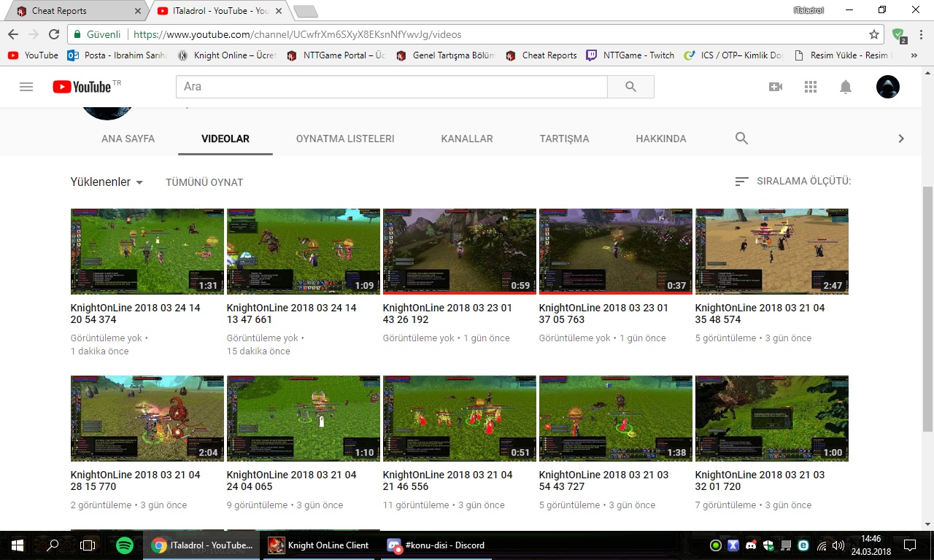Open the account avatar menu
This screenshot has height=560, width=934.
coord(887,87)
